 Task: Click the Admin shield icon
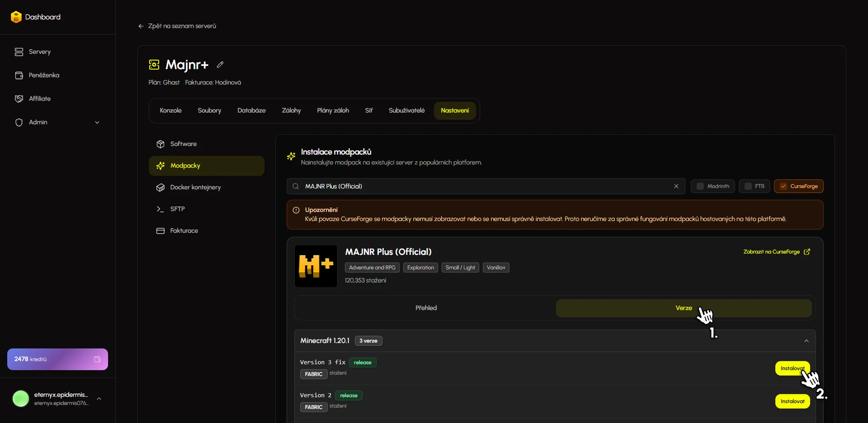[19, 122]
